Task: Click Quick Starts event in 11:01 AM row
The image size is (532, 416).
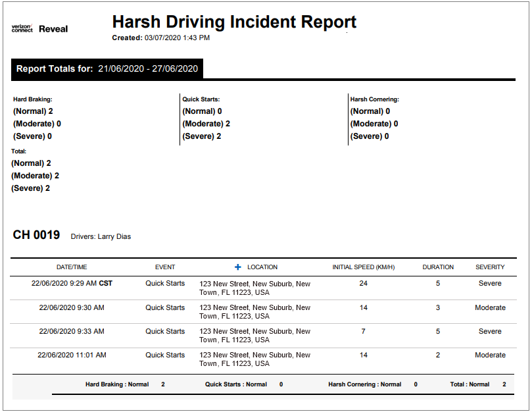Action: 165,355
